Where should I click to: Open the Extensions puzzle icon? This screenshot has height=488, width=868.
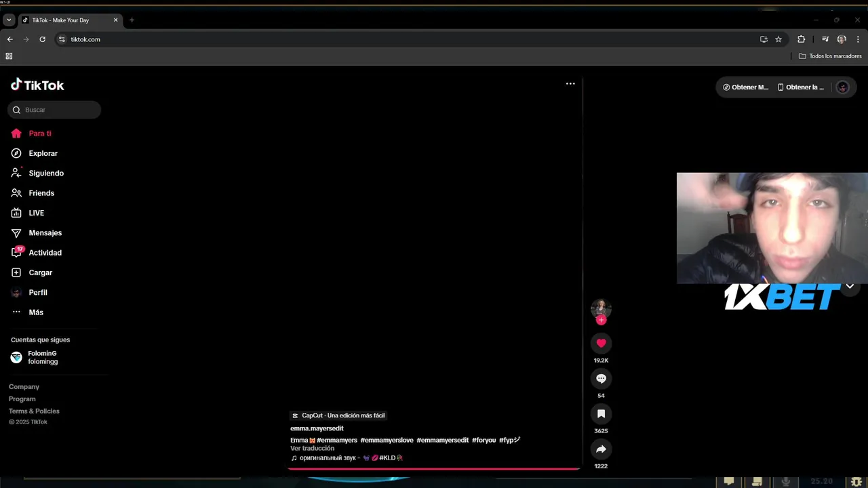pos(801,39)
